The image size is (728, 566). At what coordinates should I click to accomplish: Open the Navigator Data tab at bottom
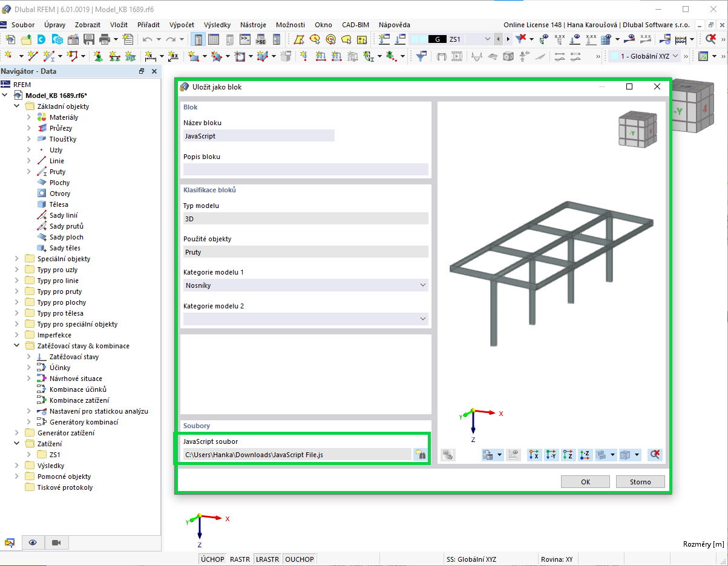[10, 542]
